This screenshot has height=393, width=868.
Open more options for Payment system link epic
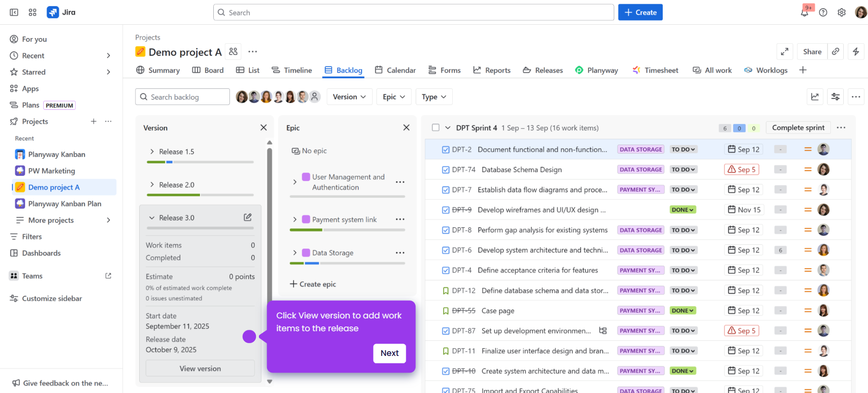pos(400,219)
